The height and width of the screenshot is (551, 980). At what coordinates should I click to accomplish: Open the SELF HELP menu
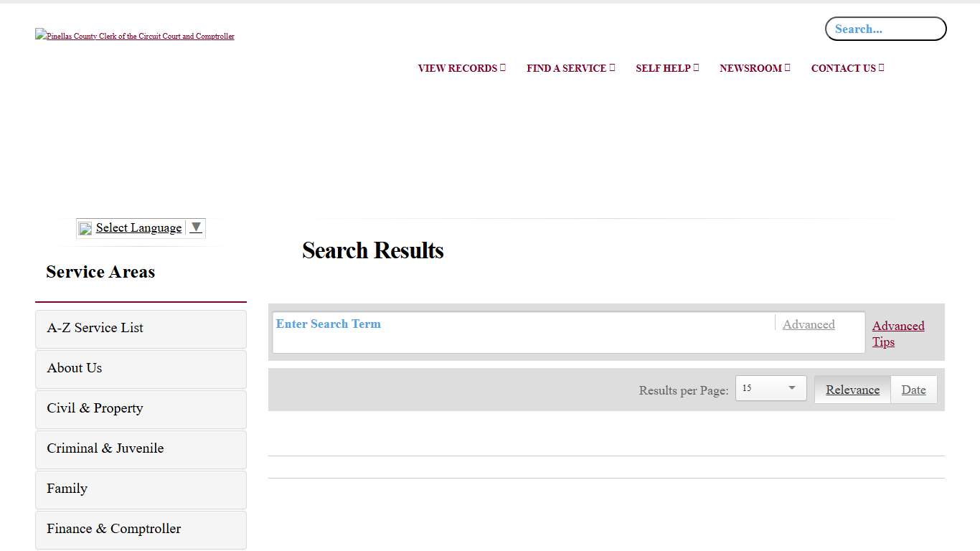tap(666, 68)
